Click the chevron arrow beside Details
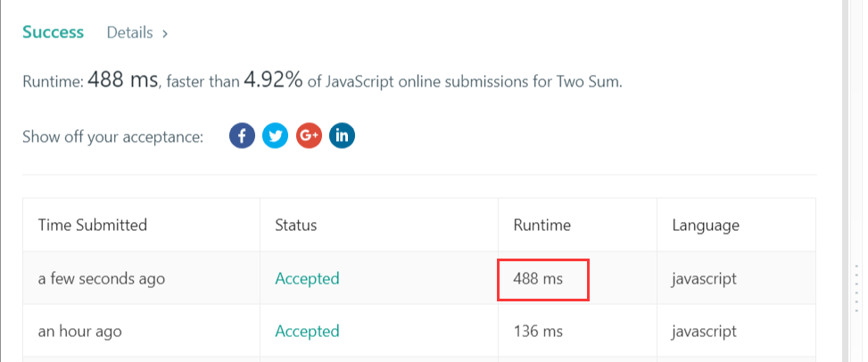868x362 pixels. click(x=165, y=34)
